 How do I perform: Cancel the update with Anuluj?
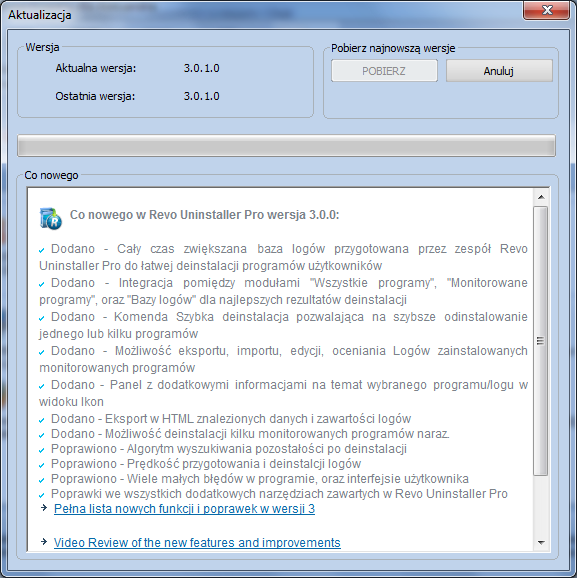(x=499, y=70)
